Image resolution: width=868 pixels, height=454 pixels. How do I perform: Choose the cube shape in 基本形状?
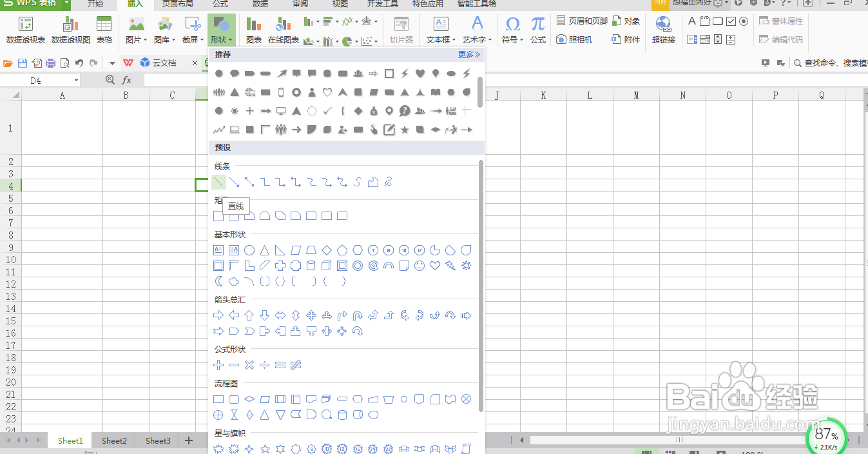327,266
